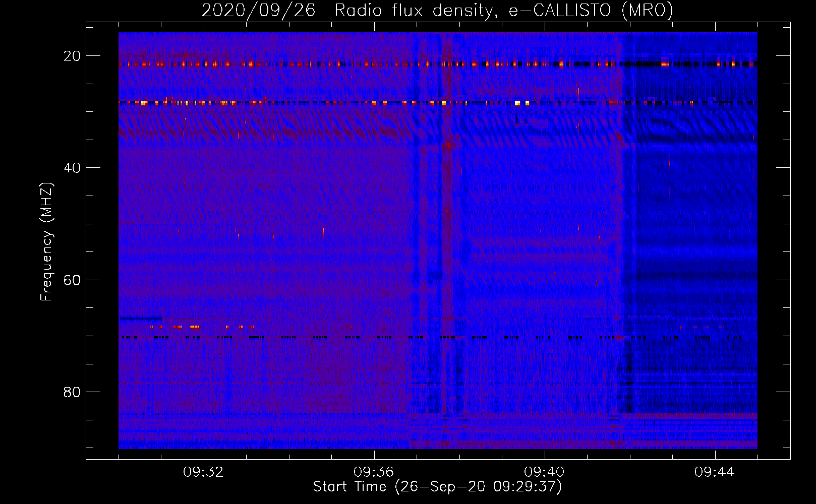Click the 20 MHz frequency tick label
This screenshot has width=816, height=504.
72,56
